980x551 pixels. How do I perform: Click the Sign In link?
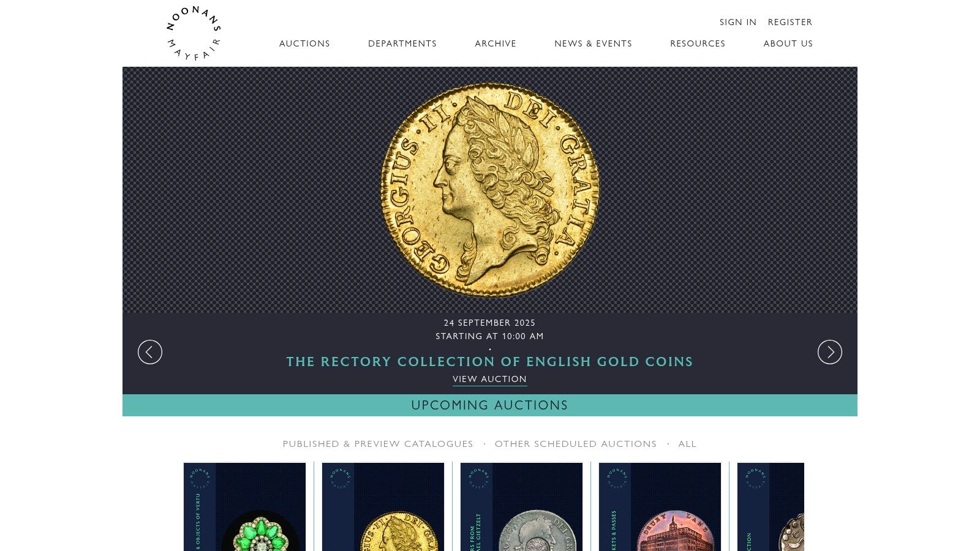(x=738, y=22)
